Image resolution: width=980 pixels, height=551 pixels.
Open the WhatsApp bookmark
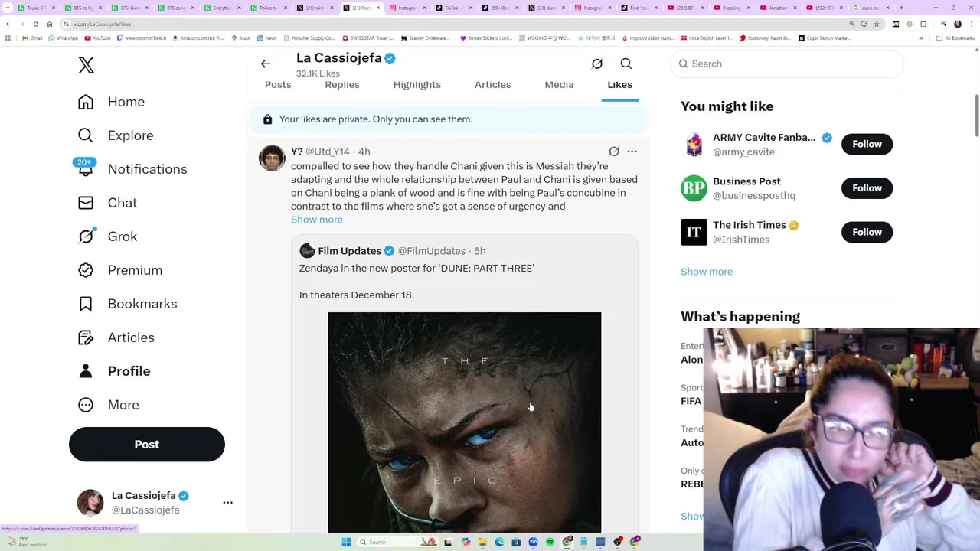pos(63,38)
